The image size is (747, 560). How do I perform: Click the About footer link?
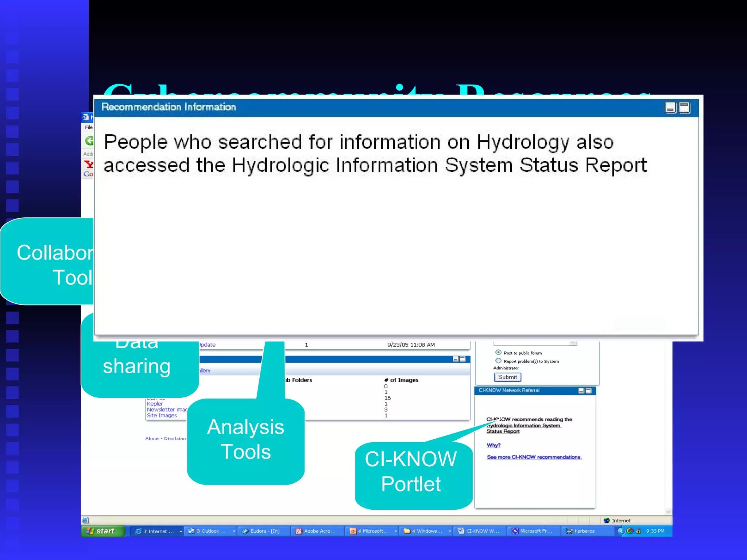tap(152, 439)
